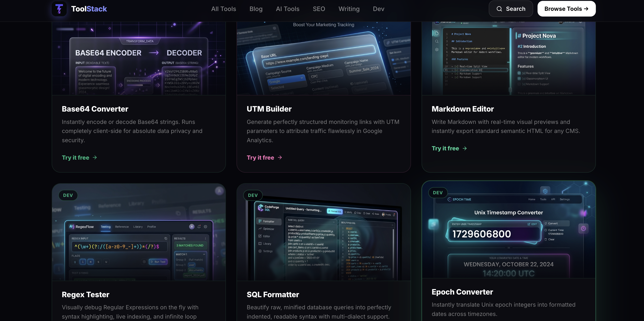The width and height of the screenshot is (644, 321).
Task: Open the Optimizer panel in SQL Formatter sidebar
Action: coord(260,229)
